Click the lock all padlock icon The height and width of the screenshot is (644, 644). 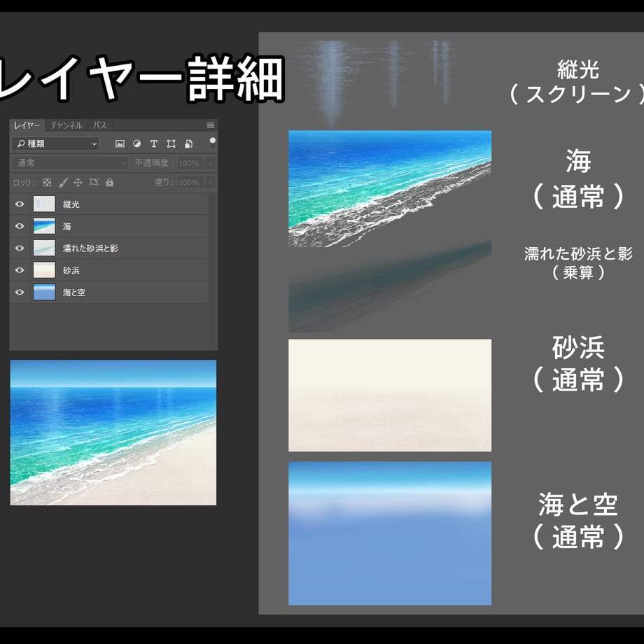click(x=109, y=183)
